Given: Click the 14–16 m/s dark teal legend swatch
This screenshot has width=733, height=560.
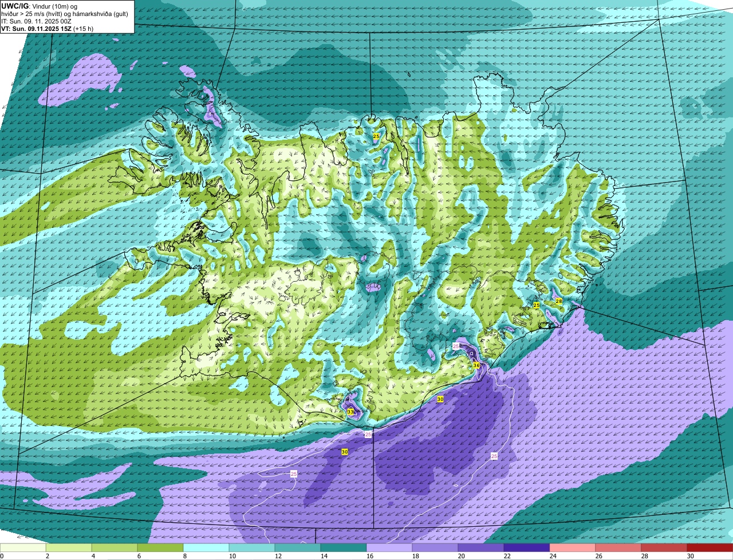Looking at the screenshot, I should pos(344,548).
